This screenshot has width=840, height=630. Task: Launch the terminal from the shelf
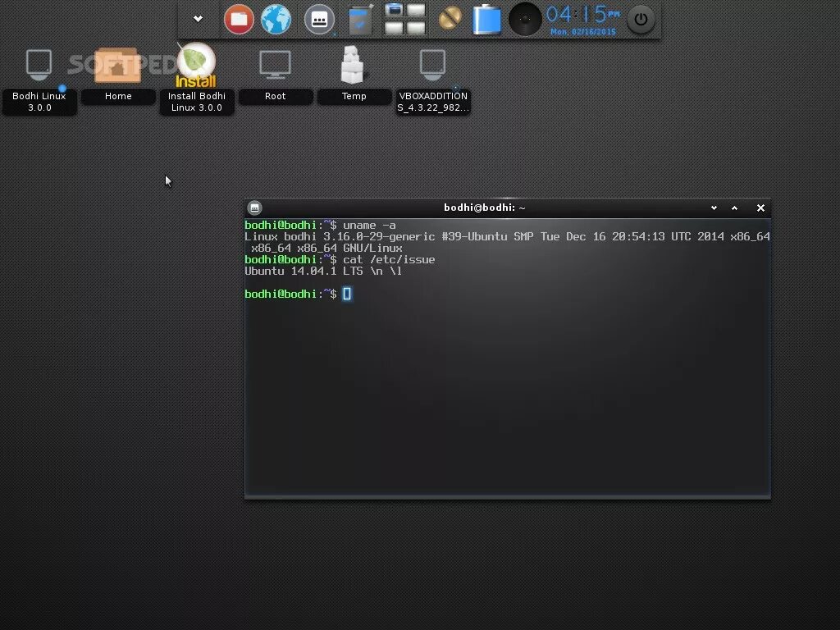[319, 20]
